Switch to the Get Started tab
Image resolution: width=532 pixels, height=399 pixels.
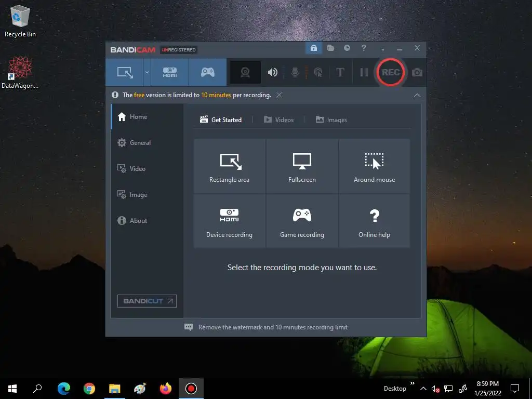[220, 120]
